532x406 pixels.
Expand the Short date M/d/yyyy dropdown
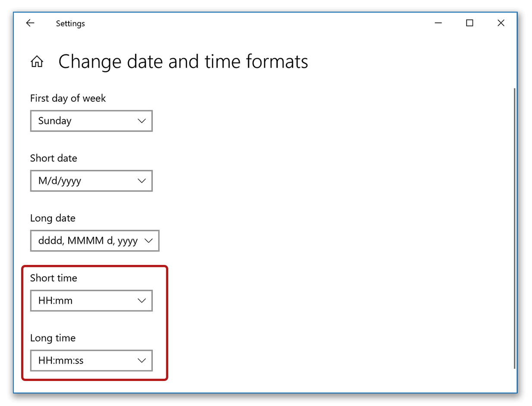[91, 181]
